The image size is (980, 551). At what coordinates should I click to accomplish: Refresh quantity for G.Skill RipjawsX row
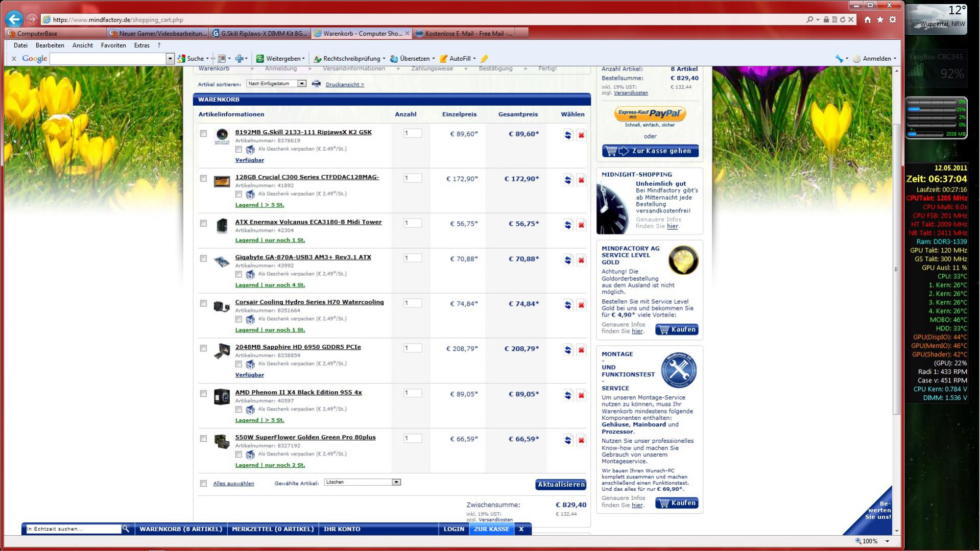pyautogui.click(x=568, y=135)
